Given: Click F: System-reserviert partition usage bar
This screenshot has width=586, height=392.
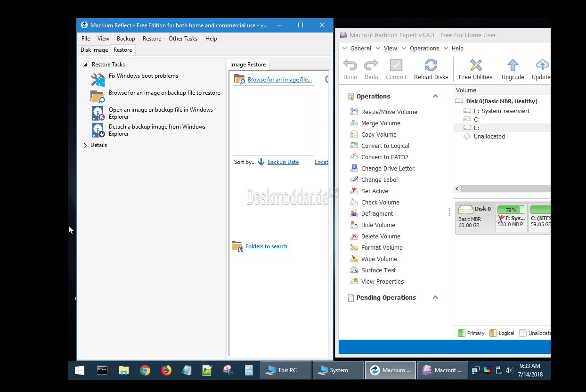Looking at the screenshot, I should click(x=511, y=210).
